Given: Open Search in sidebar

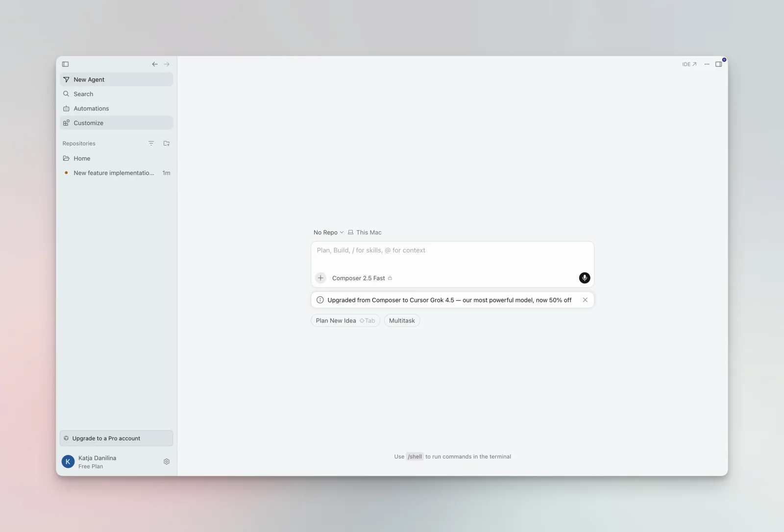Looking at the screenshot, I should point(116,94).
